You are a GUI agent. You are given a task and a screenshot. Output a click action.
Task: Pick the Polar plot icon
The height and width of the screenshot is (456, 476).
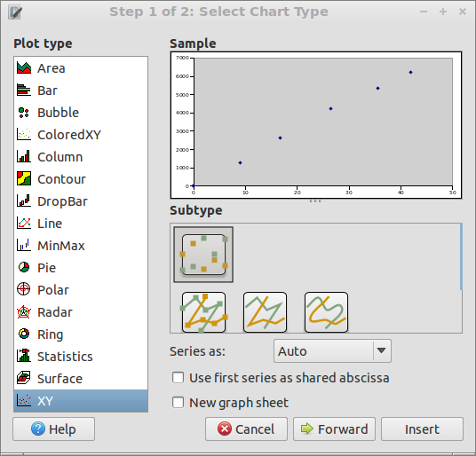[x=24, y=289]
